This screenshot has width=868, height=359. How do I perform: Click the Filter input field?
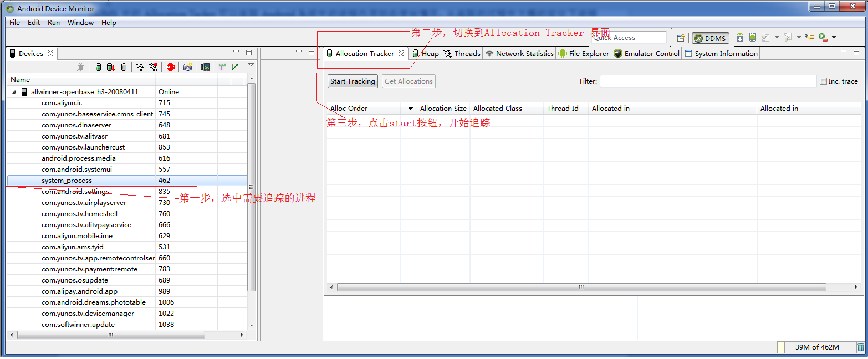[x=708, y=81]
